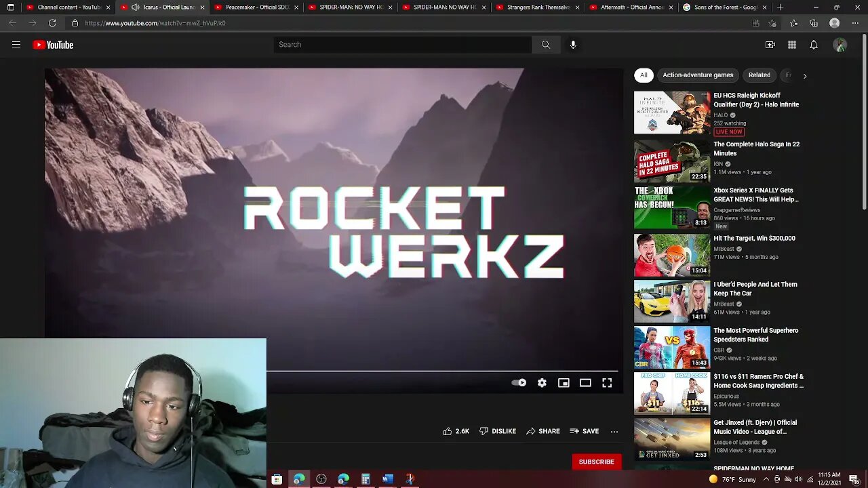The width and height of the screenshot is (868, 488).
Task: Open the notifications bell
Action: [814, 45]
